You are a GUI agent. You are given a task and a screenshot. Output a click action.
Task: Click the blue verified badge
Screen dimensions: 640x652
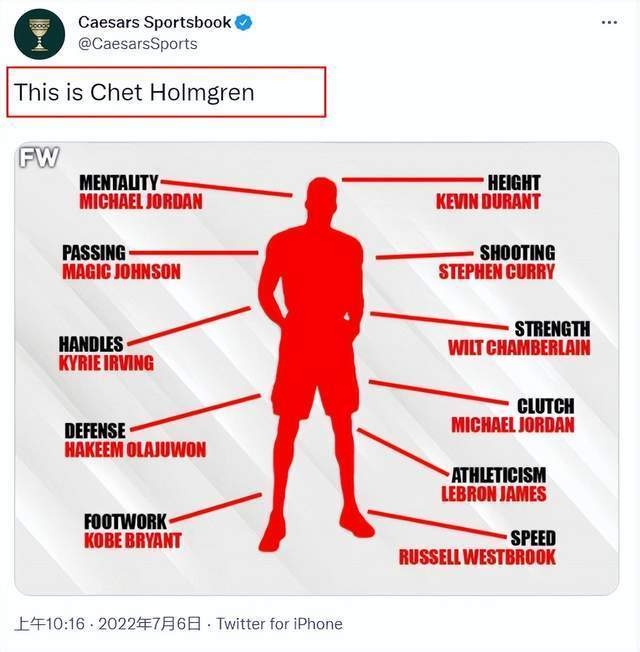point(243,22)
